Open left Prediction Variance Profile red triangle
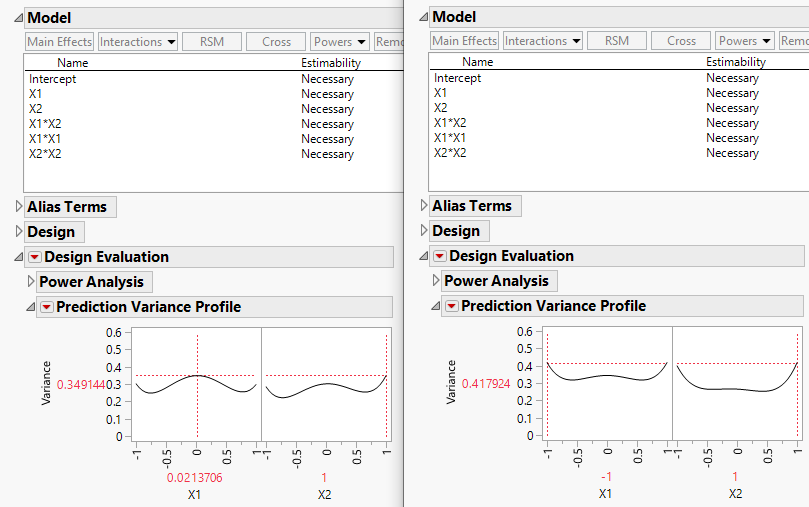Screen dimensions: 809x507 pos(46,307)
